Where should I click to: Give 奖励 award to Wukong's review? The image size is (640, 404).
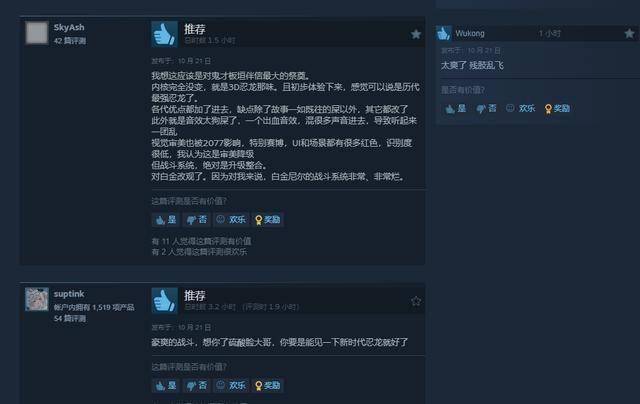[557, 109]
